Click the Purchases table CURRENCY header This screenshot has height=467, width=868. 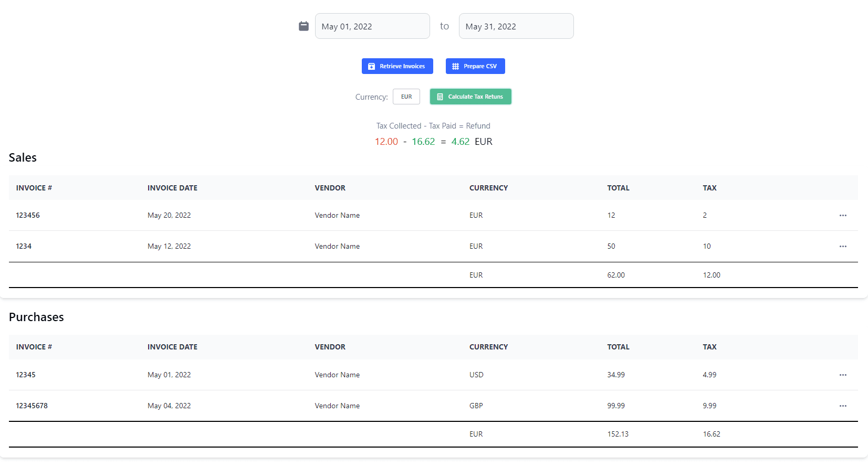point(488,347)
